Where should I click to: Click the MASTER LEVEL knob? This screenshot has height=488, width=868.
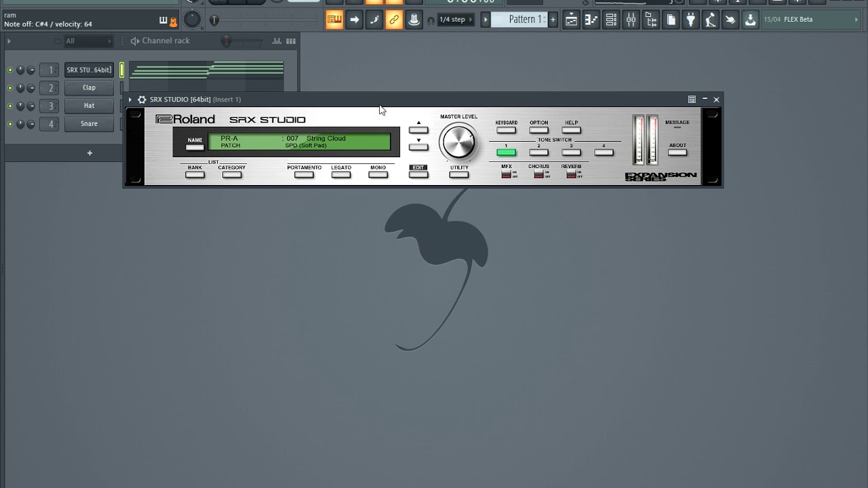pyautogui.click(x=458, y=142)
